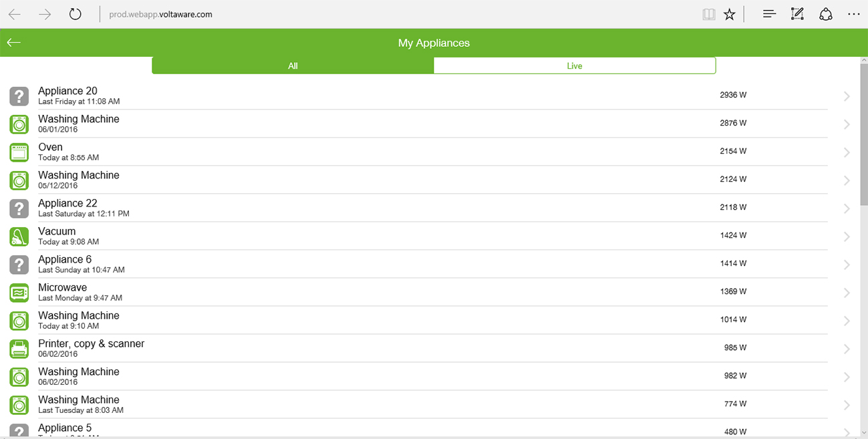868x439 pixels.
Task: Open the browser Hub menu icon
Action: pos(769,14)
